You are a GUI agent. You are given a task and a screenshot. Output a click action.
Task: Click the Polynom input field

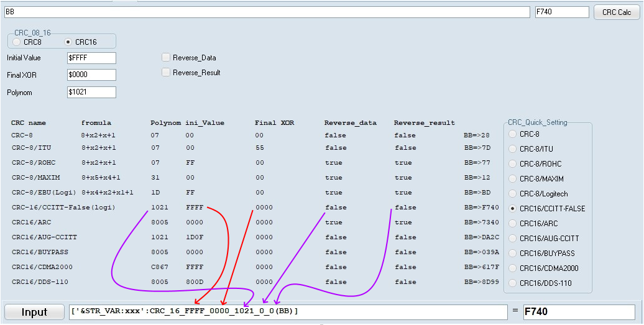[x=91, y=93]
